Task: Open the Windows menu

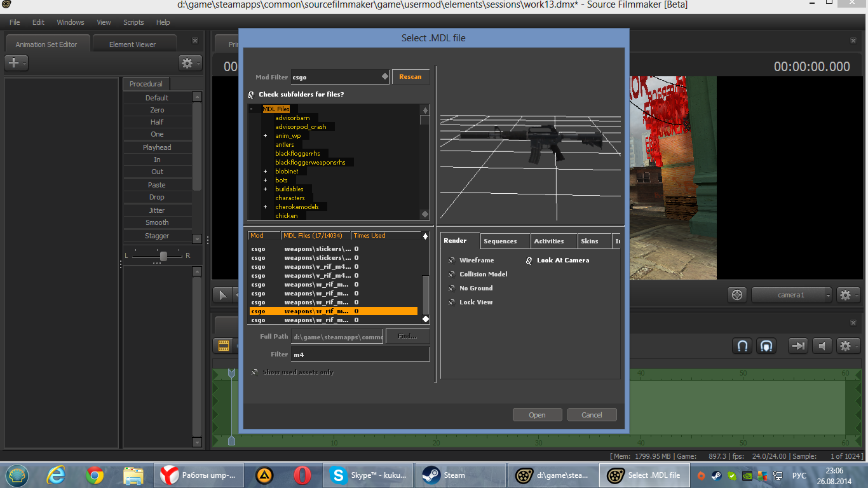Action: coord(71,22)
